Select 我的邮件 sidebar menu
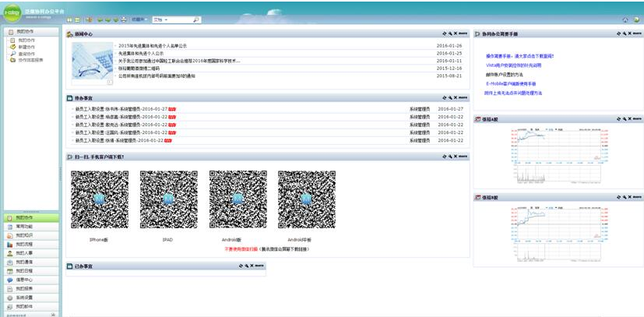Screen dimensions: 644x317 (x=31, y=307)
